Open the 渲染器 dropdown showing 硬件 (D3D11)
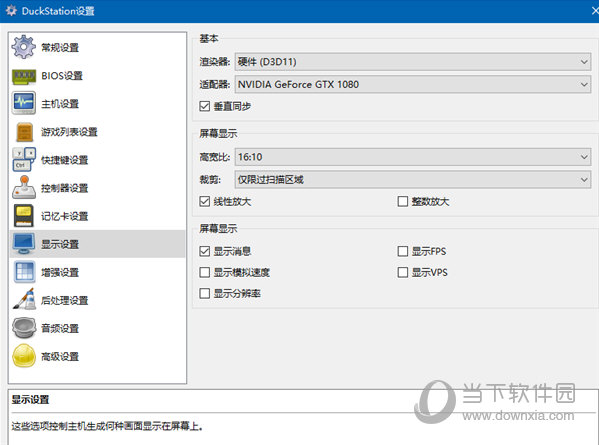Viewport: 599px width, 445px height. point(413,61)
